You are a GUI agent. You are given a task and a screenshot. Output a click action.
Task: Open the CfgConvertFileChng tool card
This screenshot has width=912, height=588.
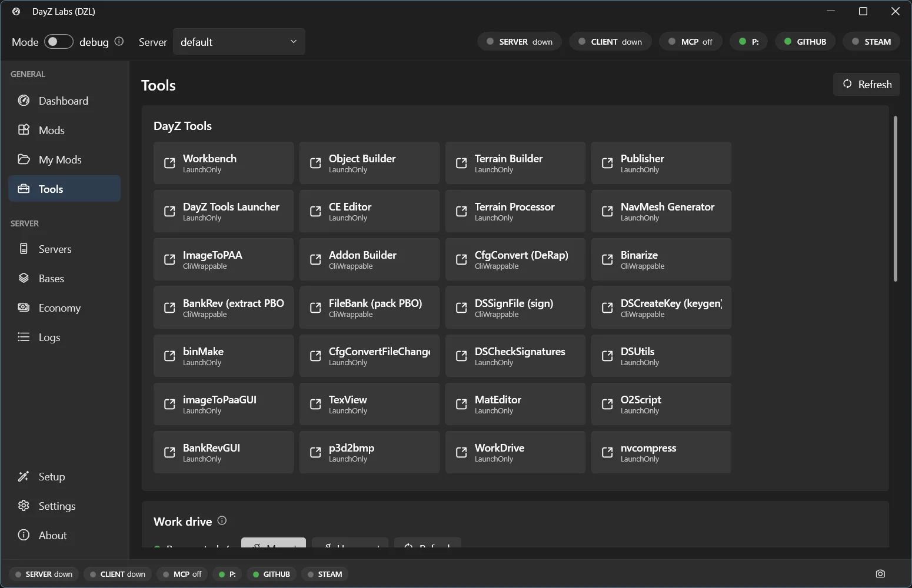pos(370,356)
